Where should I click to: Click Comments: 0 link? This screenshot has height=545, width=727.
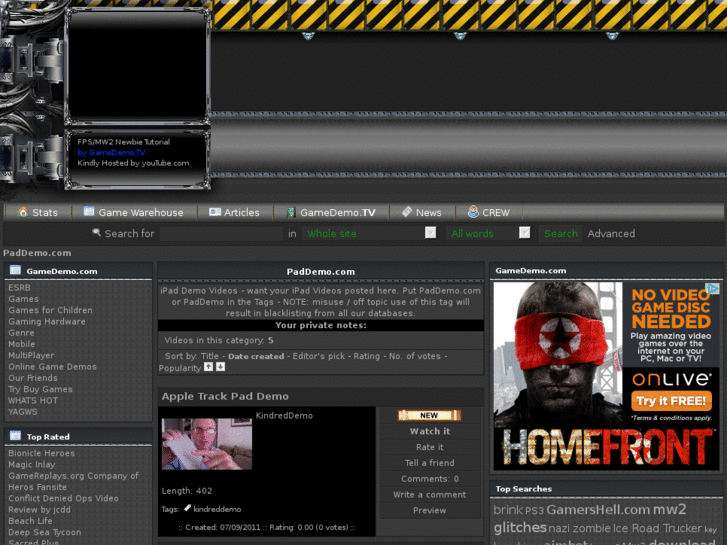[430, 479]
